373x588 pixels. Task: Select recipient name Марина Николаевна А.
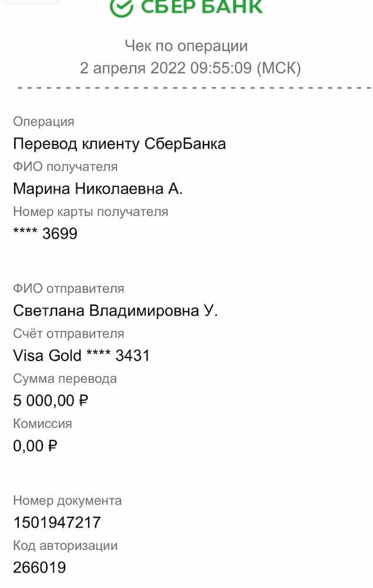click(x=98, y=189)
